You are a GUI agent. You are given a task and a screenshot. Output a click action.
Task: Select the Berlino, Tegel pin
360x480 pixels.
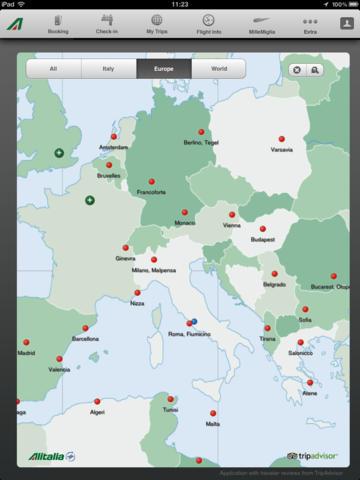tap(201, 132)
